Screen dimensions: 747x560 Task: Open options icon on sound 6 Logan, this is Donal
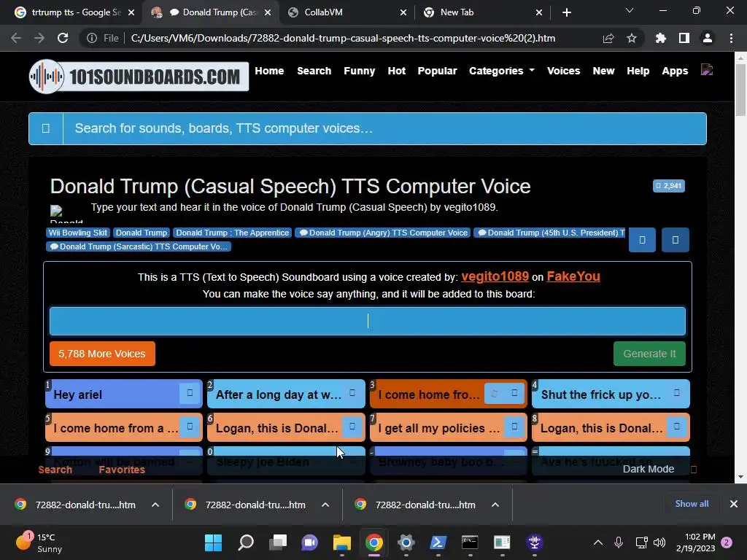point(352,427)
